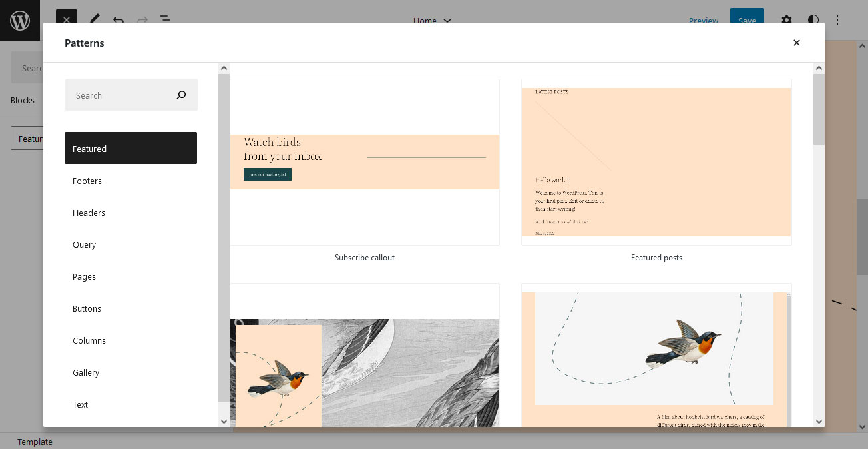
Task: Open the Preview link
Action: (x=704, y=20)
